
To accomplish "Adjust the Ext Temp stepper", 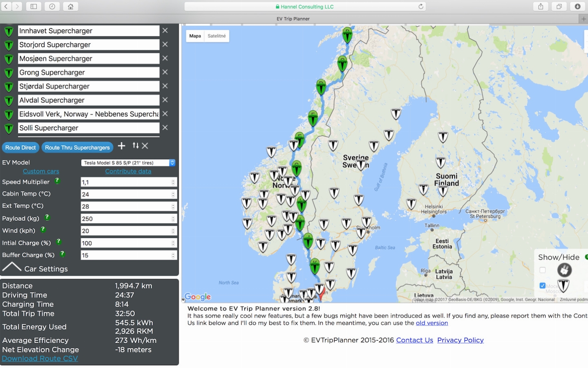I will pyautogui.click(x=173, y=206).
